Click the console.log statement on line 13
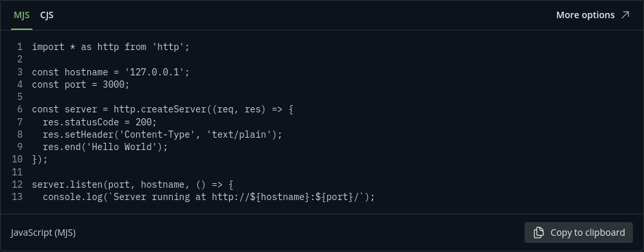 coord(208,197)
